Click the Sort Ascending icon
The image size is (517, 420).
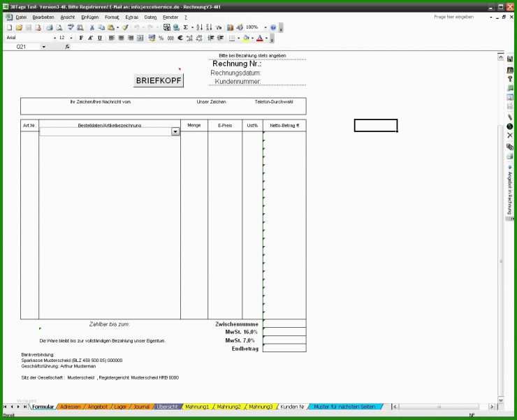point(199,27)
